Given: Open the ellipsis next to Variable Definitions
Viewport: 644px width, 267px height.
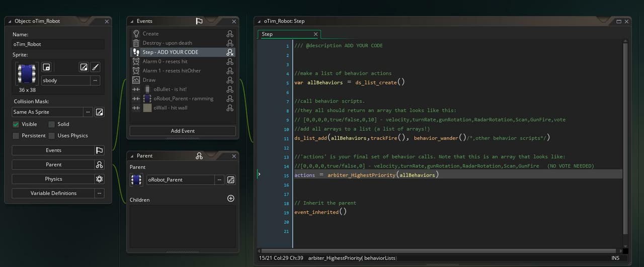Looking at the screenshot, I should (100, 193).
